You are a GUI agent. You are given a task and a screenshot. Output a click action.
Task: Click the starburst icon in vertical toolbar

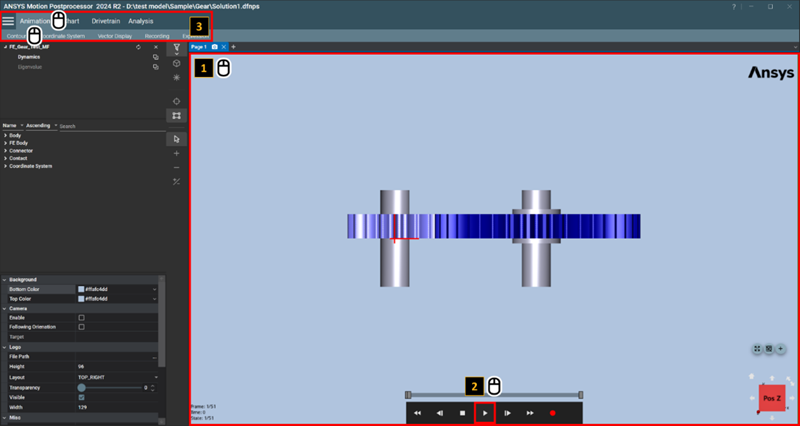coord(177,78)
